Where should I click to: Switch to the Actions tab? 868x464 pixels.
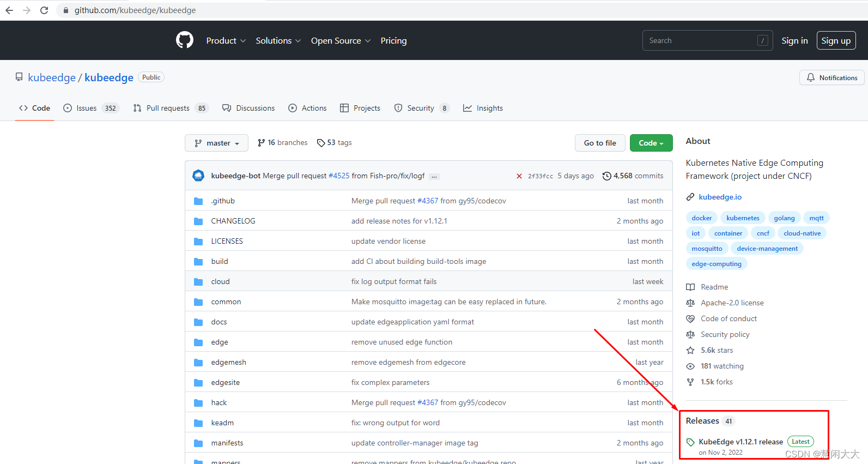(308, 108)
